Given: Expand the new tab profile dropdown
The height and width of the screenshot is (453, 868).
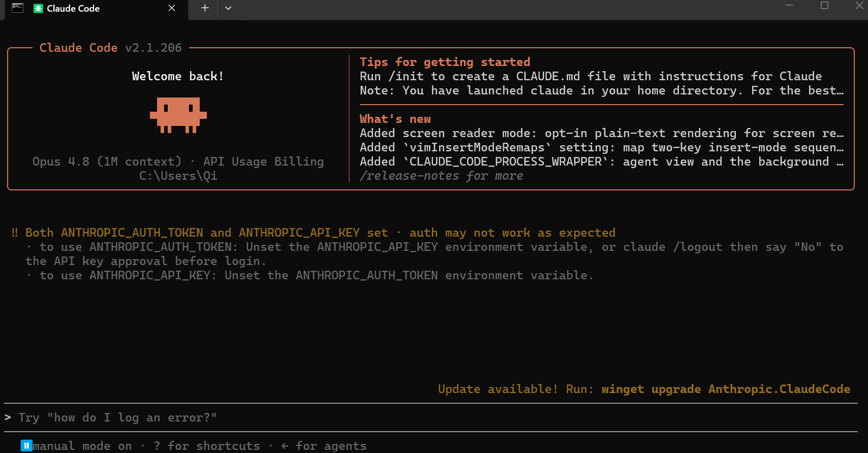Looking at the screenshot, I should [x=228, y=8].
